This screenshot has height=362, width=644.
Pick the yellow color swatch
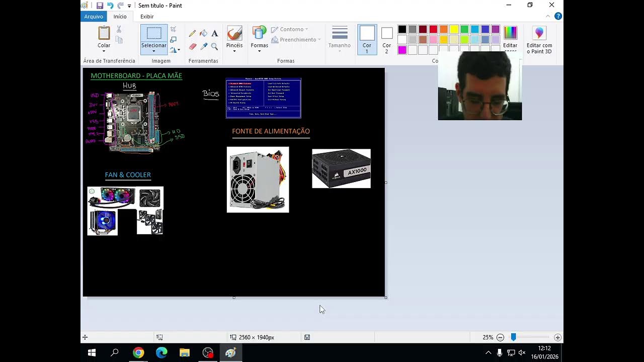(x=454, y=29)
